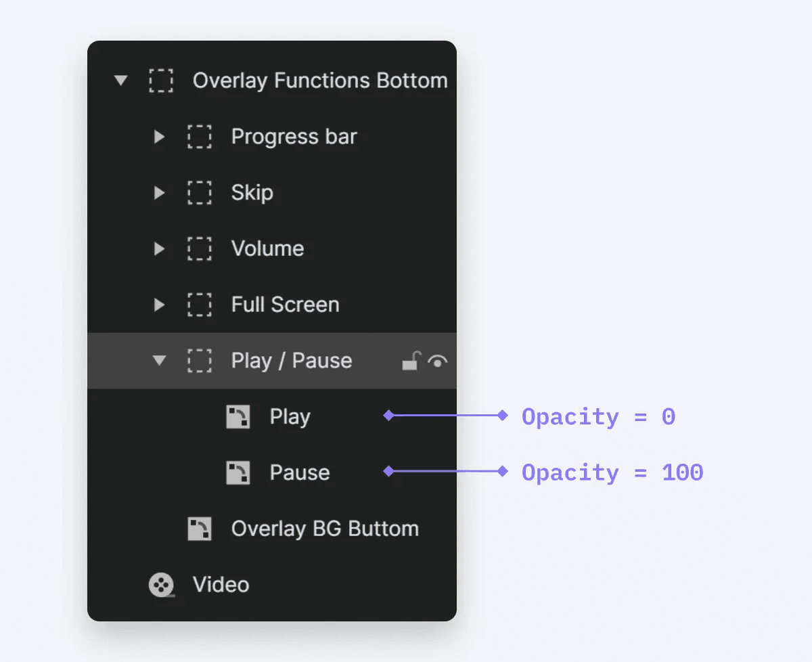The image size is (812, 662).
Task: Click the Play / Pause group icon
Action: pos(200,361)
